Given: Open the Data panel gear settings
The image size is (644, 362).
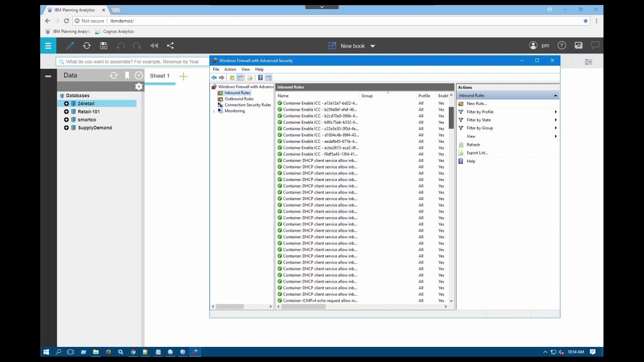Looking at the screenshot, I should point(139,86).
